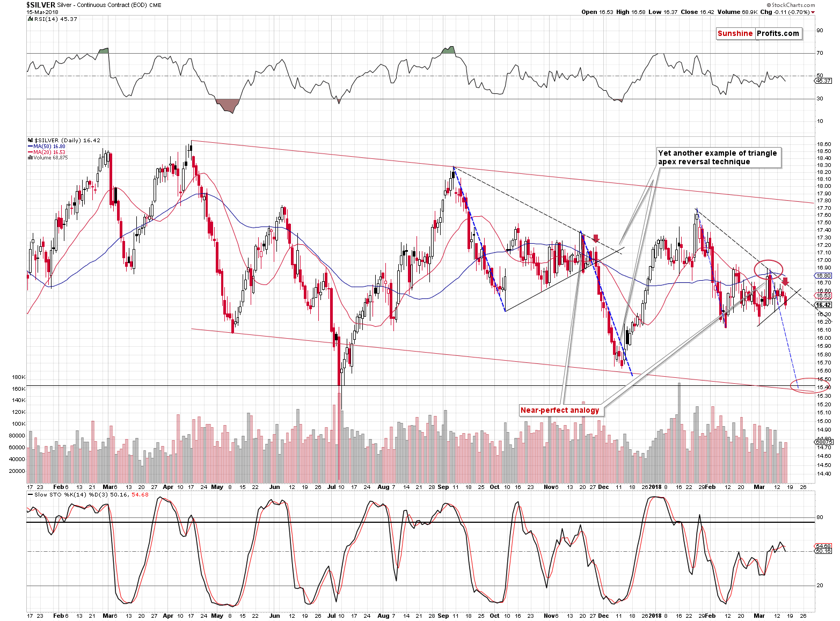Click the 'Volume 68,875' legend entry
The height and width of the screenshot is (621, 840).
(47, 158)
